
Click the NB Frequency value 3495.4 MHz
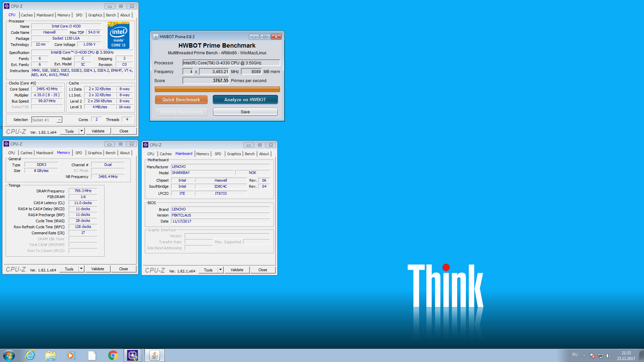coord(108,177)
